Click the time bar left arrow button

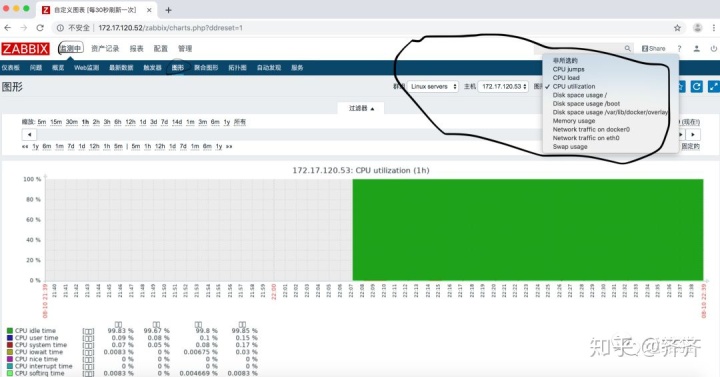pyautogui.click(x=29, y=135)
